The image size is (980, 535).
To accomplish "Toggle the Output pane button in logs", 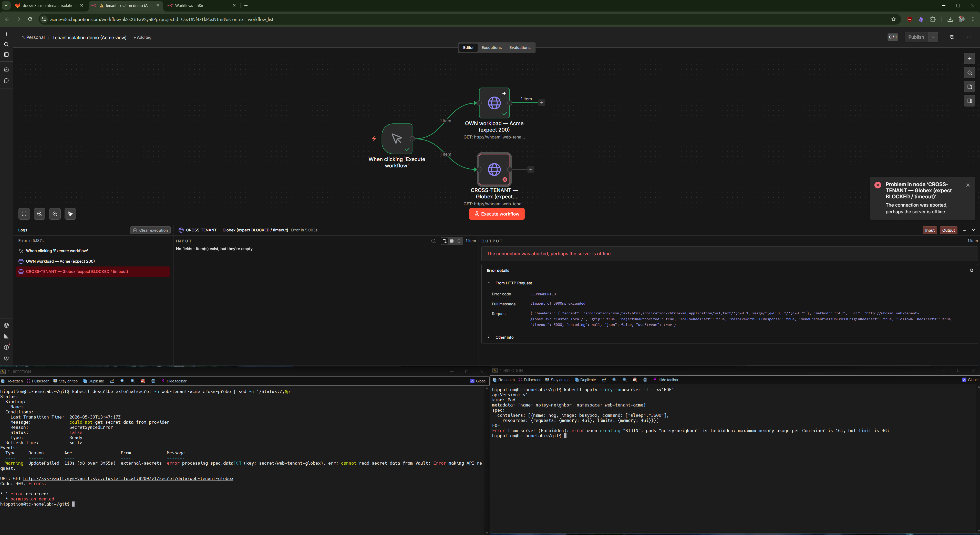I will coord(948,230).
